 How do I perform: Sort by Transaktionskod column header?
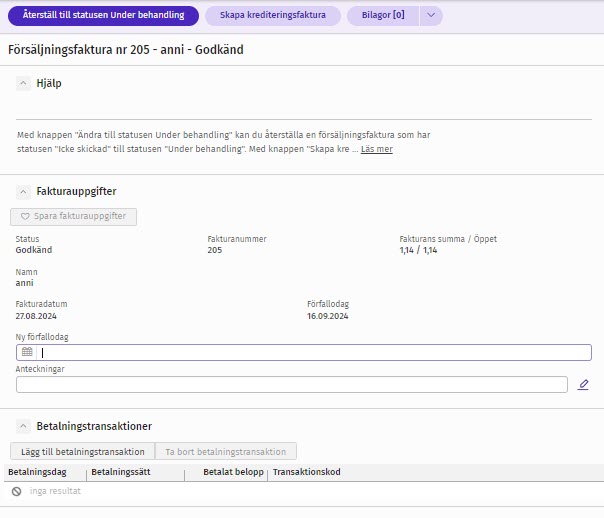pos(307,472)
